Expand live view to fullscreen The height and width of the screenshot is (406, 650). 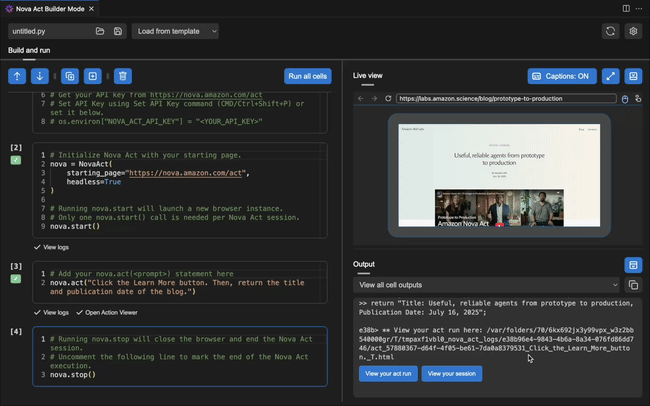pyautogui.click(x=611, y=76)
